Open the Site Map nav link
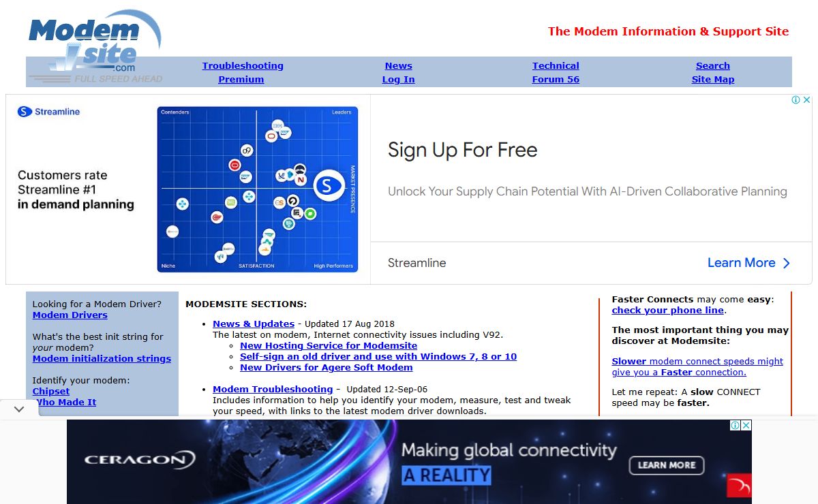The width and height of the screenshot is (818, 504). 713,80
